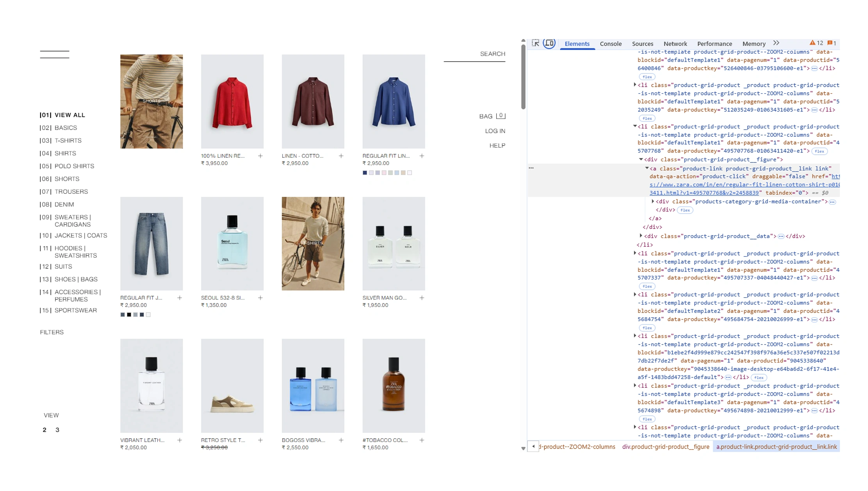Open the Network tab
The height and width of the screenshot is (491, 868).
[675, 44]
